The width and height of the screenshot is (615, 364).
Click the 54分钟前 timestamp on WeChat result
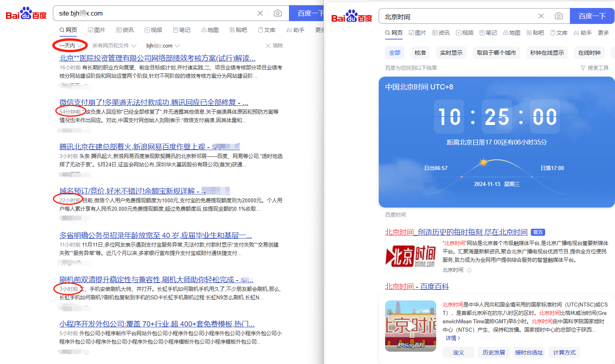tap(70, 112)
